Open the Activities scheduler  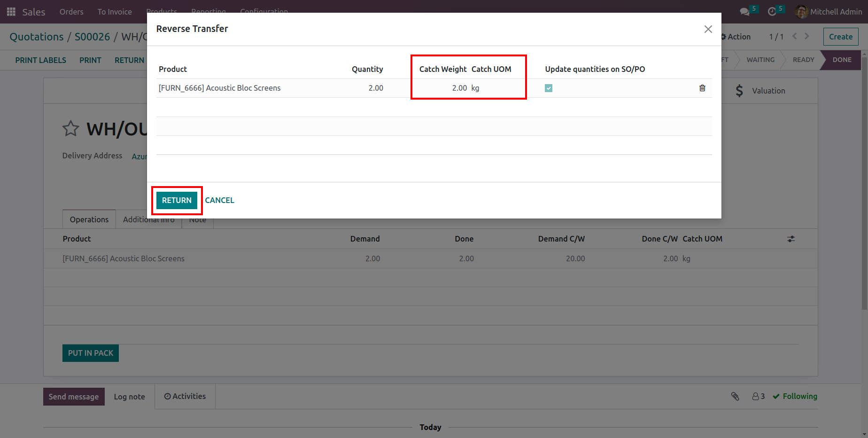[x=185, y=397]
